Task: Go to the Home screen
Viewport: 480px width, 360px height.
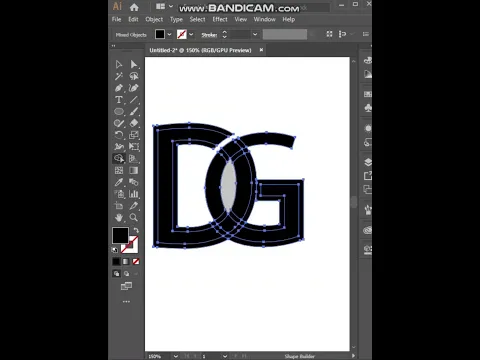Action: pyautogui.click(x=134, y=7)
